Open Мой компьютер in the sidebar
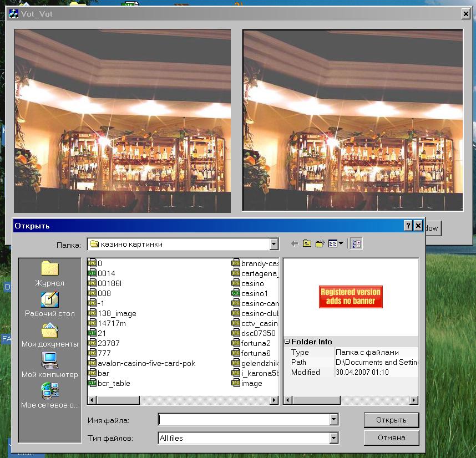476x458 pixels. click(x=50, y=365)
